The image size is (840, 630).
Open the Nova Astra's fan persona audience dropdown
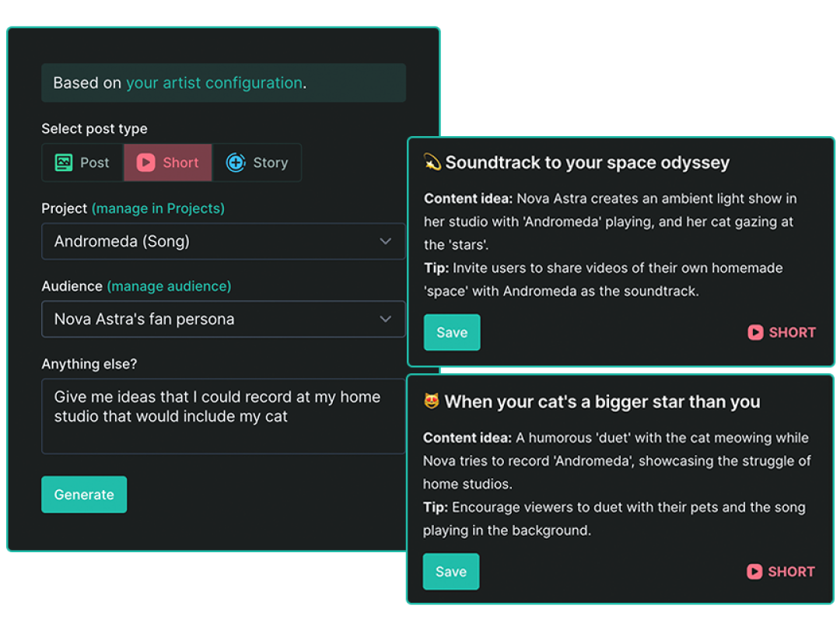tap(223, 319)
